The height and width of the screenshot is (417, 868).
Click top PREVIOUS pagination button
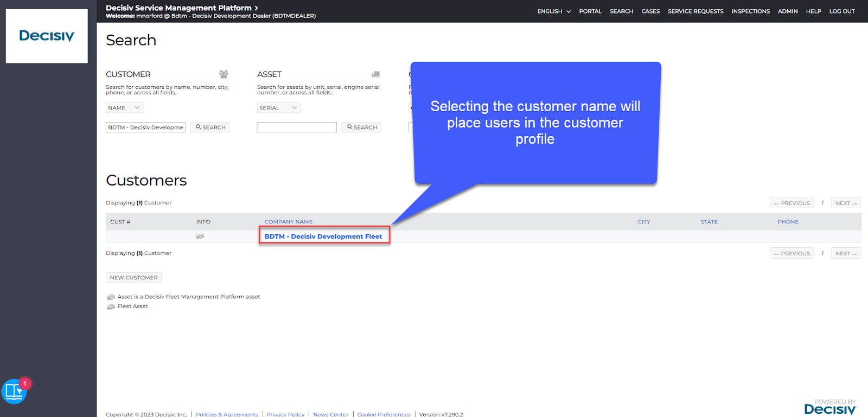(792, 203)
